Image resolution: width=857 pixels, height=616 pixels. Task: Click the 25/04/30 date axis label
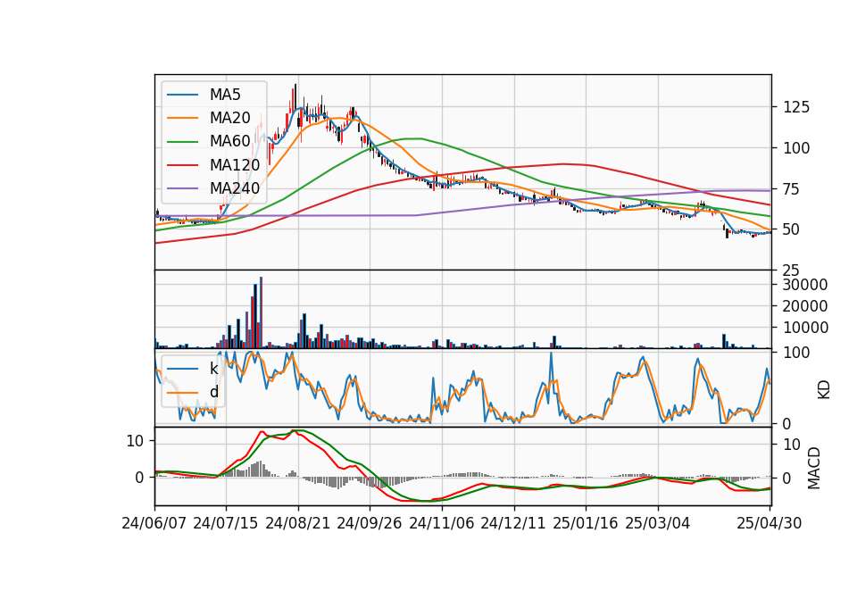coord(770,523)
